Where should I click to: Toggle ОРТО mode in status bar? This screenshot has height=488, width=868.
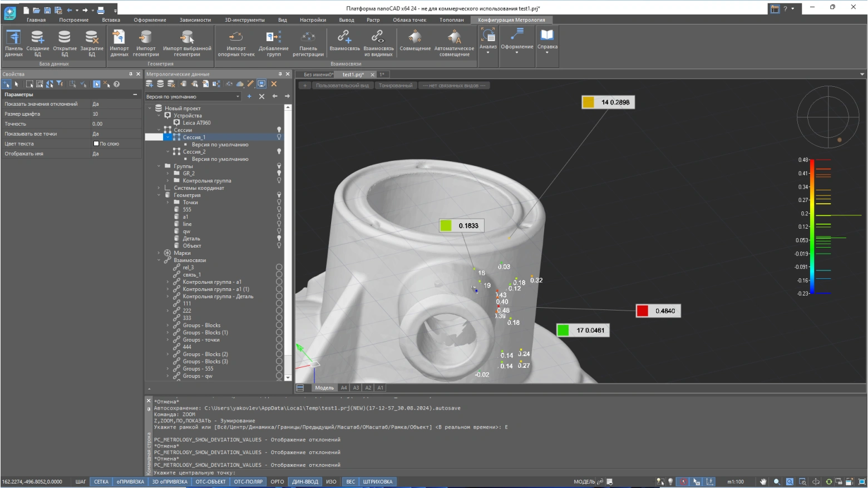(x=277, y=482)
